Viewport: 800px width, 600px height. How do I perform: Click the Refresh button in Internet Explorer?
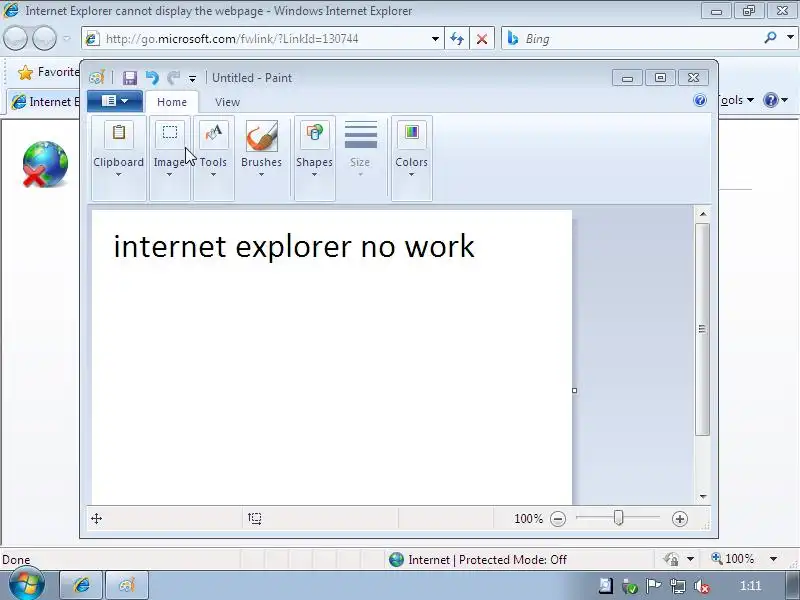[457, 39]
